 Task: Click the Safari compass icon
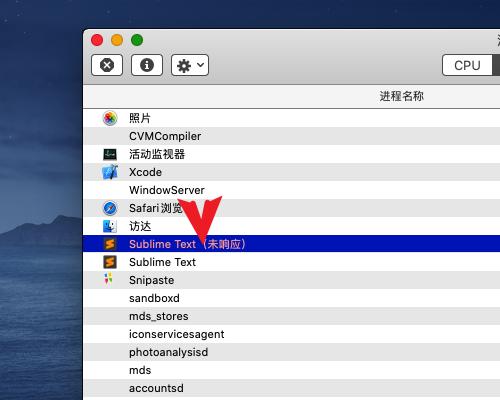coord(110,208)
